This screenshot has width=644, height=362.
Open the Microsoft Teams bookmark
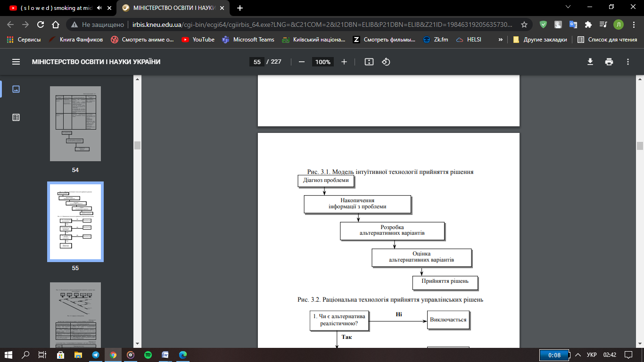[248, 40]
